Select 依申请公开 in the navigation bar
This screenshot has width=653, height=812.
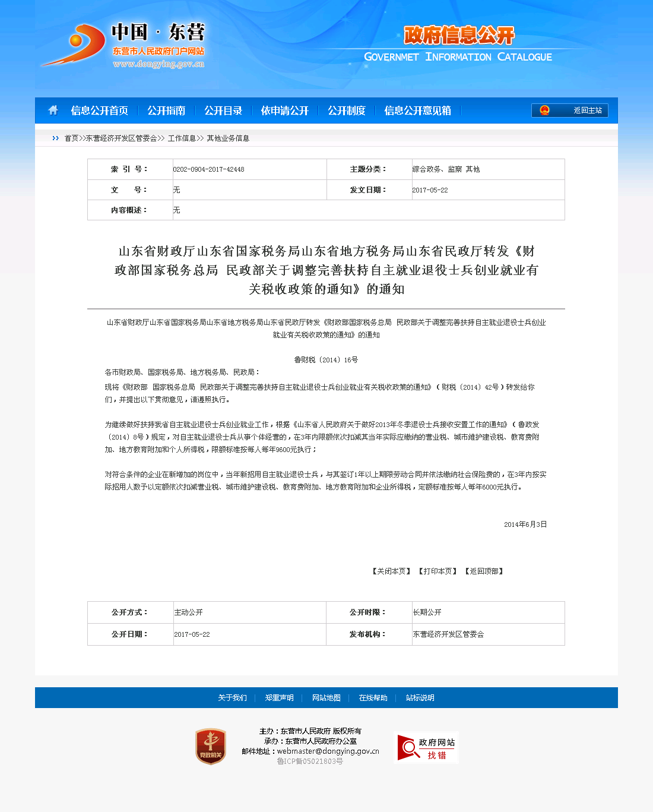[285, 110]
